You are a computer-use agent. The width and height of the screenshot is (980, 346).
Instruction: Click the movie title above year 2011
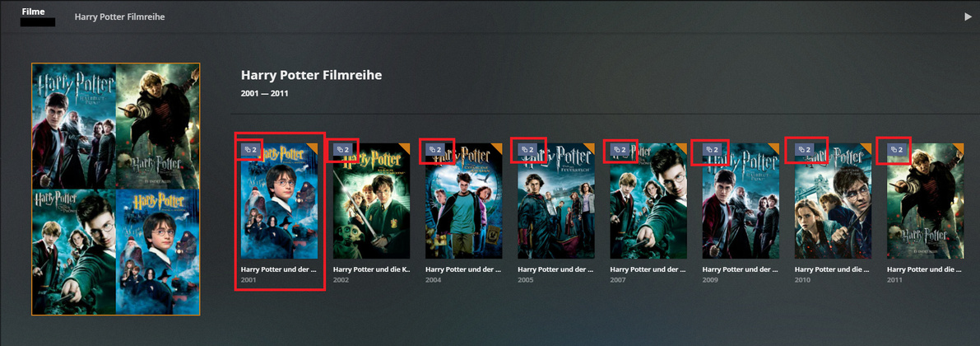pyautogui.click(x=925, y=269)
